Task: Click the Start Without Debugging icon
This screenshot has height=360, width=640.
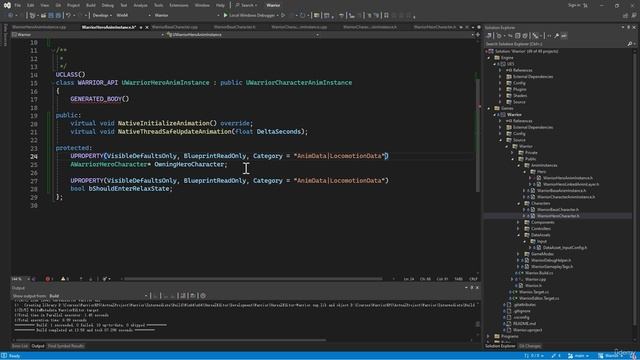Action: 283,15
